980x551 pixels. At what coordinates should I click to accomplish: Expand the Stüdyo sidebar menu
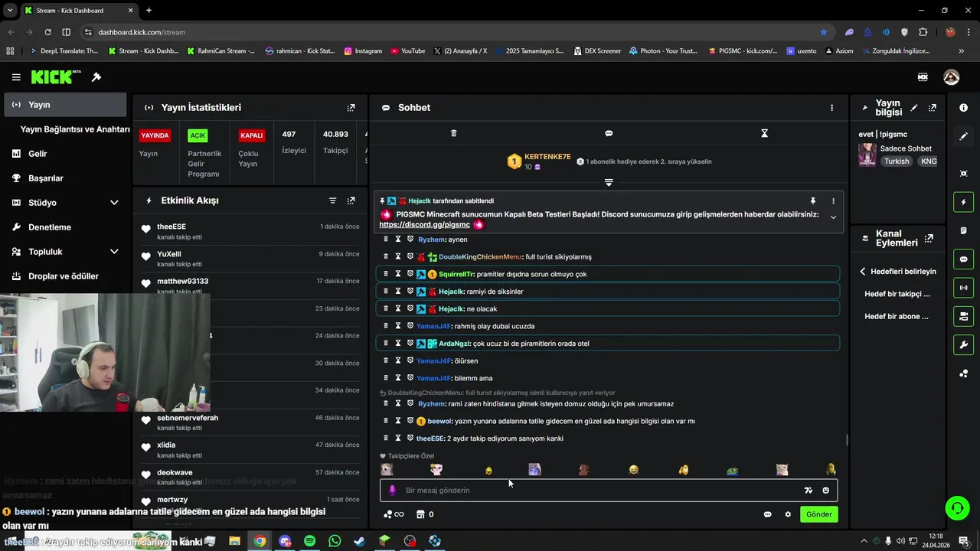pyautogui.click(x=114, y=203)
